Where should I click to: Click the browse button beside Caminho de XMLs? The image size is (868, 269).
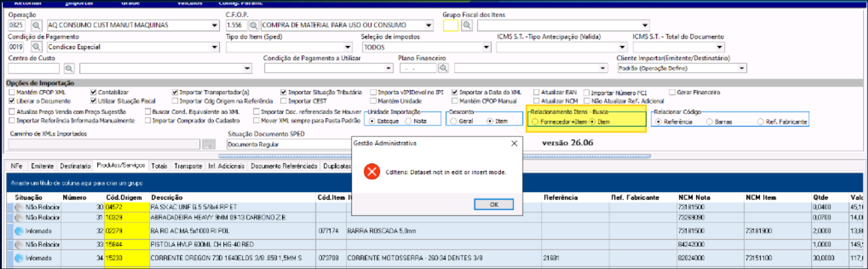209,145
